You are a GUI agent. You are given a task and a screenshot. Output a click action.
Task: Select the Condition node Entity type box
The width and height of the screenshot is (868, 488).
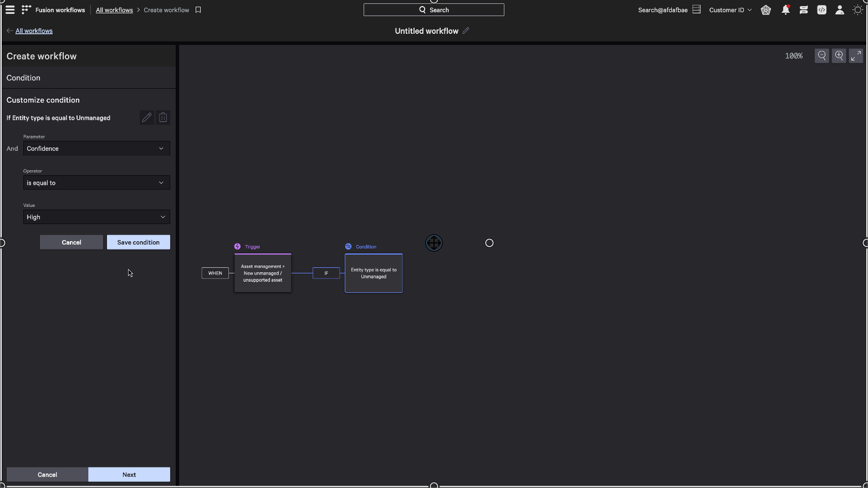coord(374,273)
